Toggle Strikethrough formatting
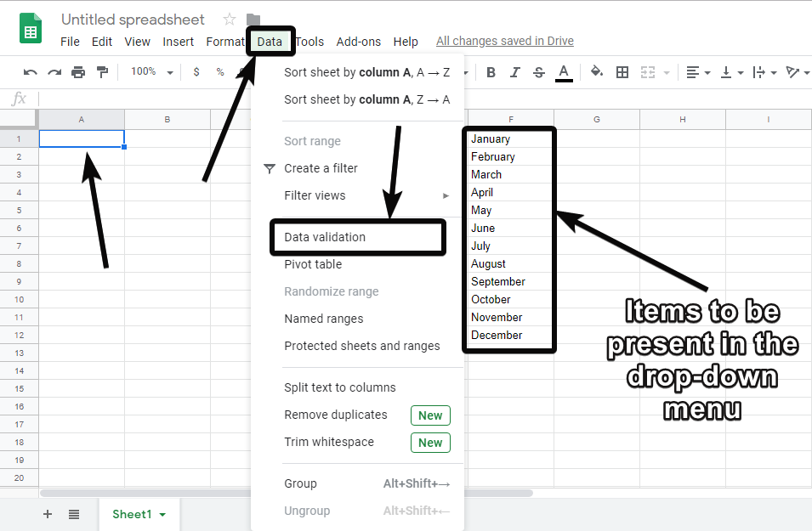This screenshot has width=812, height=531. 538,72
